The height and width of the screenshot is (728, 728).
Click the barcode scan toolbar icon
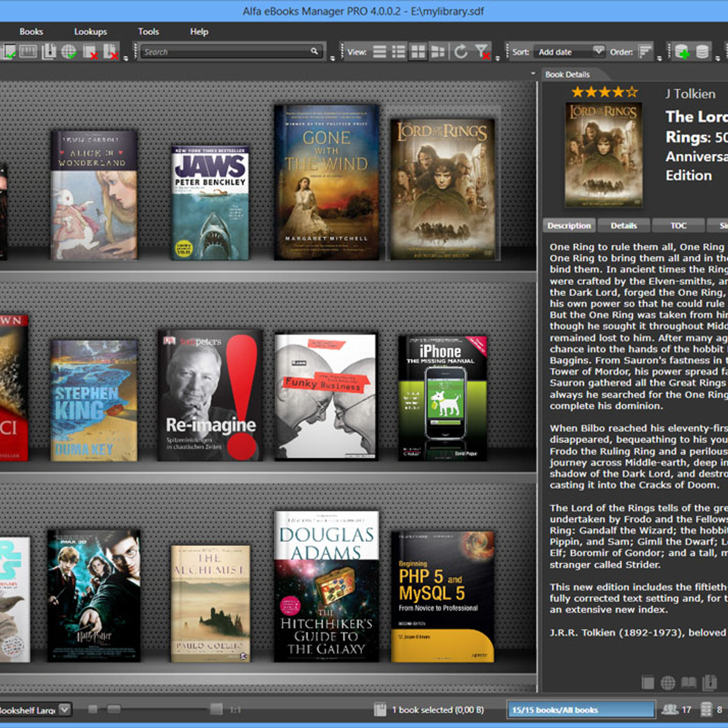pyautogui.click(x=28, y=51)
